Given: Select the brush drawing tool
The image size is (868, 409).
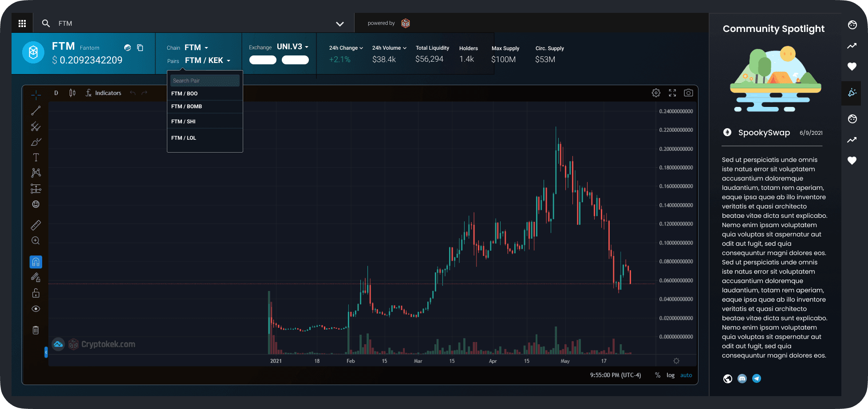Looking at the screenshot, I should click(36, 142).
